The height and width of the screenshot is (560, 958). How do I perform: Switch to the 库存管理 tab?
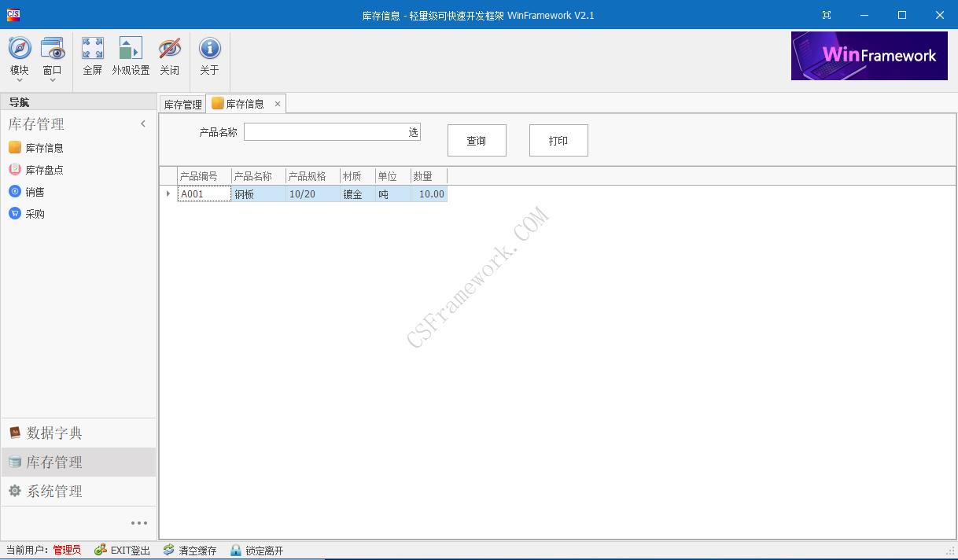point(182,103)
